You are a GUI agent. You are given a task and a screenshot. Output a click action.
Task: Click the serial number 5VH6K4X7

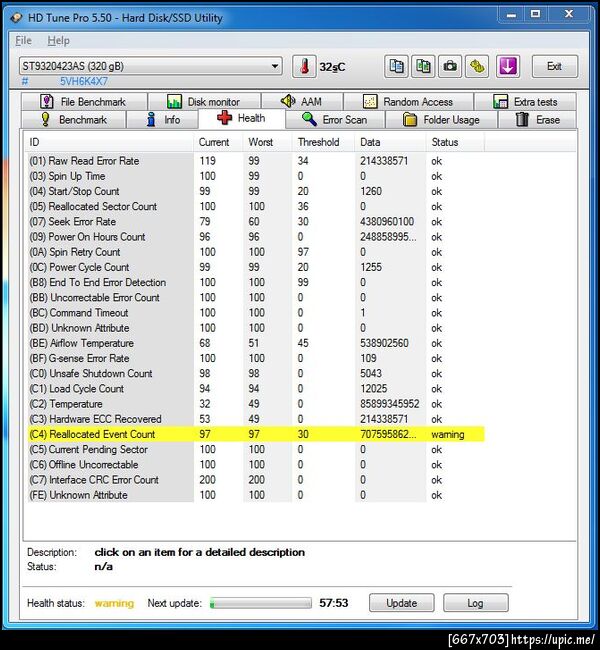84,81
